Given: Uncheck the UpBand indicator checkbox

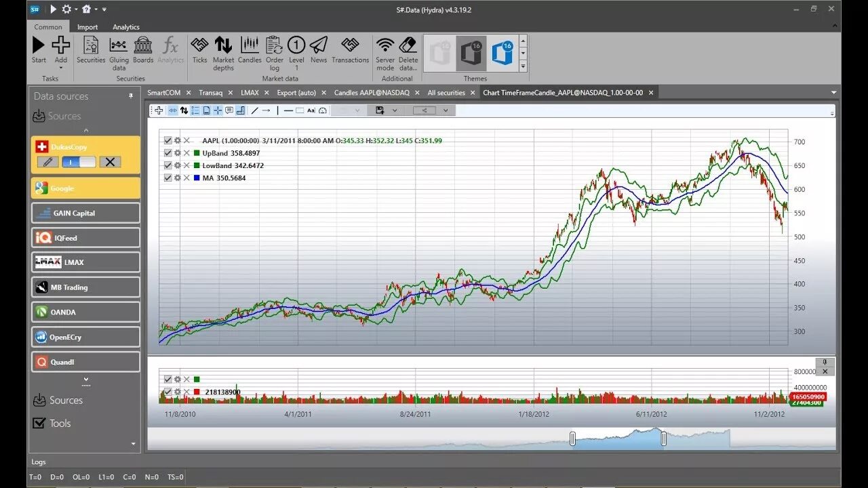Looking at the screenshot, I should click(x=167, y=153).
